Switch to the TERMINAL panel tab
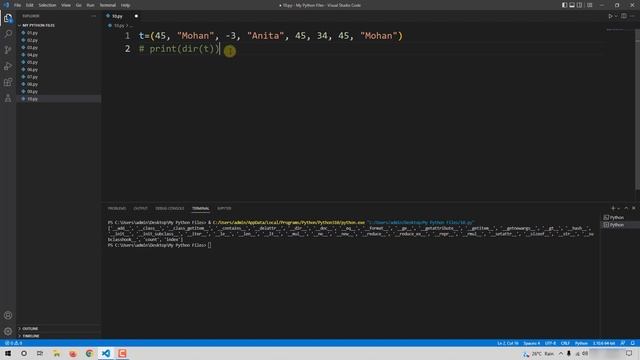 (200, 208)
